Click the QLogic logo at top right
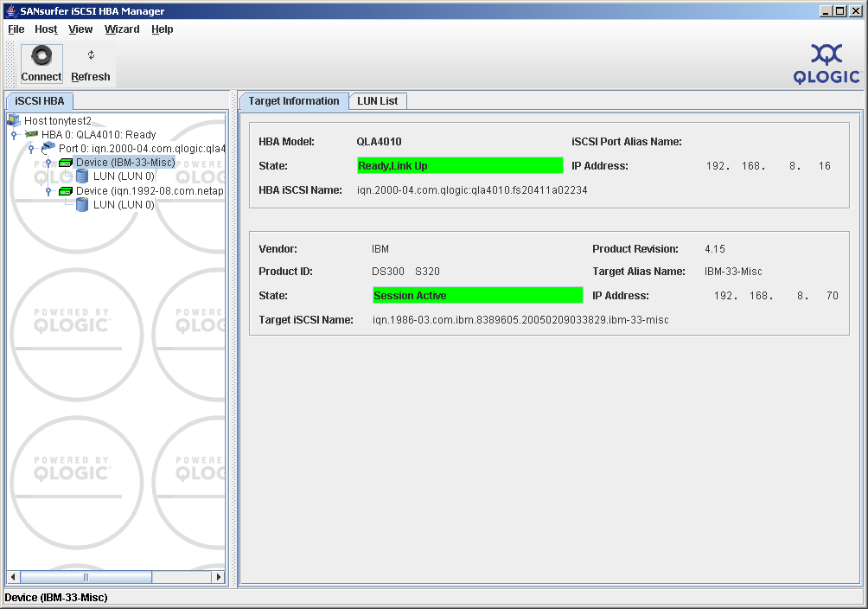 pos(827,64)
